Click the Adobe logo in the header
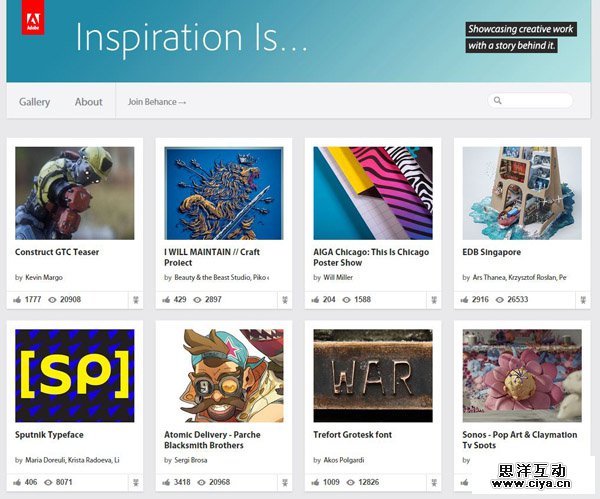This screenshot has height=499, width=600. (33, 20)
